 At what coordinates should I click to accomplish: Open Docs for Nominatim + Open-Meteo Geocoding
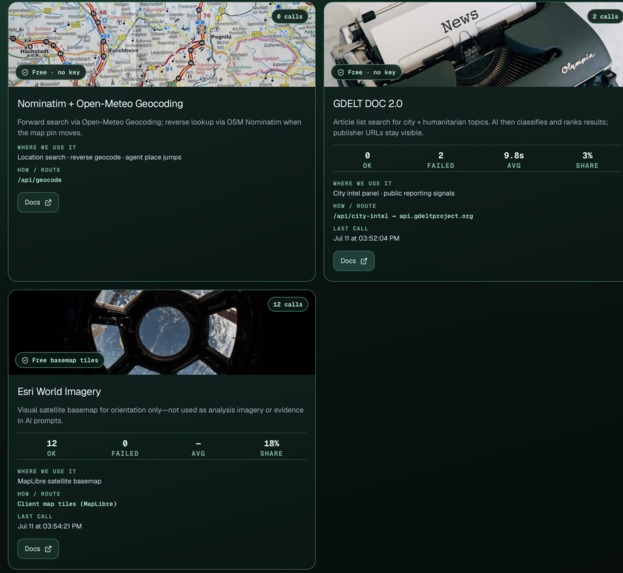(38, 202)
